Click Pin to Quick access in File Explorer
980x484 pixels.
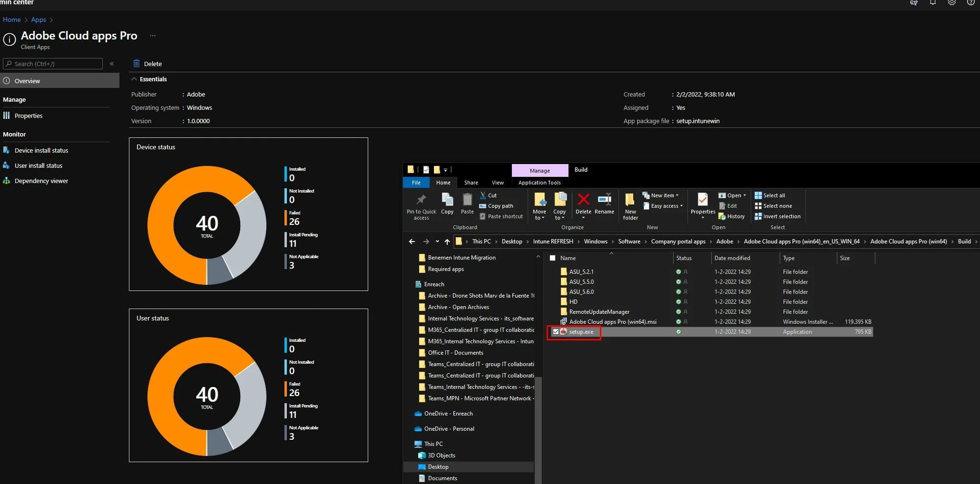[421, 206]
